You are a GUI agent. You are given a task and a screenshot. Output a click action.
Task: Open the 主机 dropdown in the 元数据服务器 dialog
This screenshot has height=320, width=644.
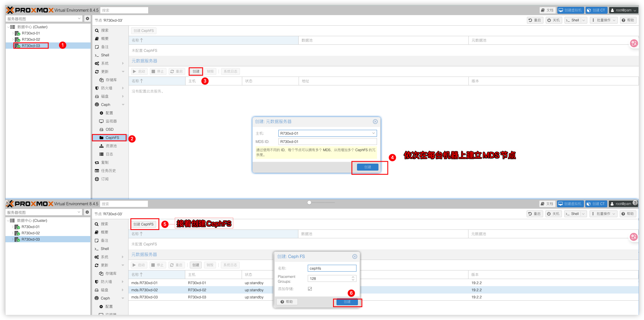373,133
